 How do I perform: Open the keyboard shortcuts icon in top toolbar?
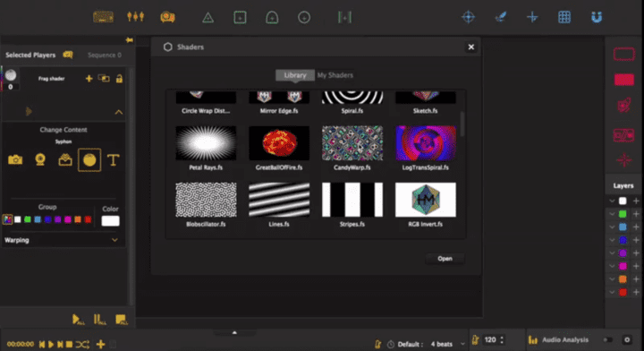pos(103,17)
